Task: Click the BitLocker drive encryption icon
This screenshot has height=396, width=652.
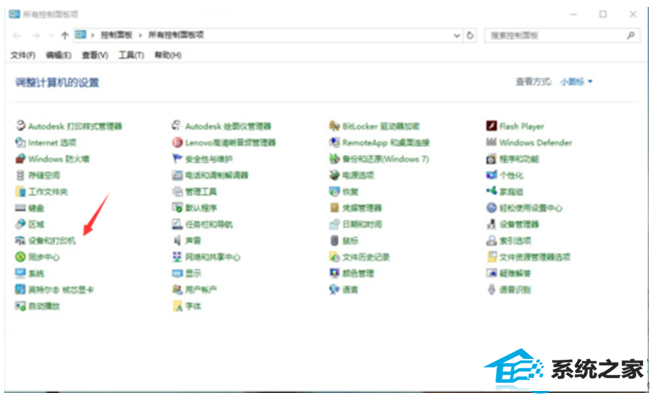Action: [334, 126]
